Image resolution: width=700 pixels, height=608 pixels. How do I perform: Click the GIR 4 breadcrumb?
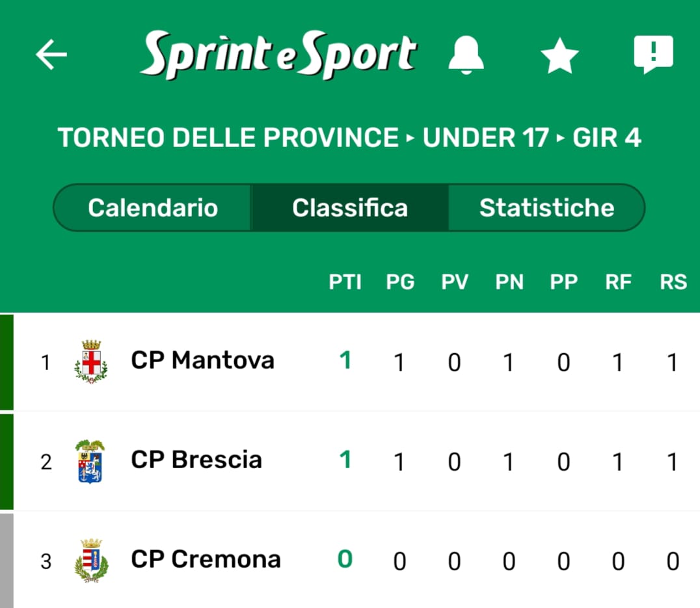point(606,138)
